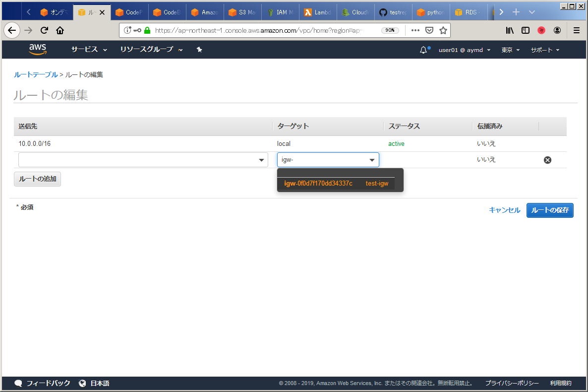
Task: Switch to the CodeB browser tab
Action: pos(167,12)
